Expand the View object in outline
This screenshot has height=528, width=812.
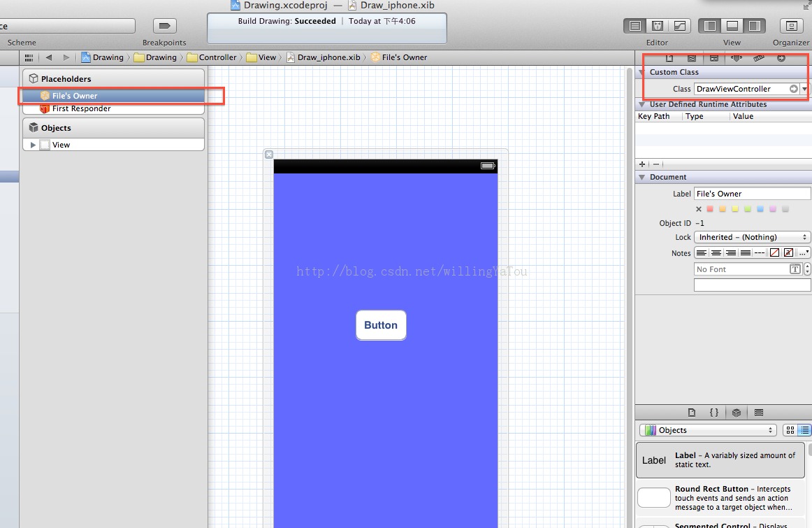pyautogui.click(x=32, y=145)
